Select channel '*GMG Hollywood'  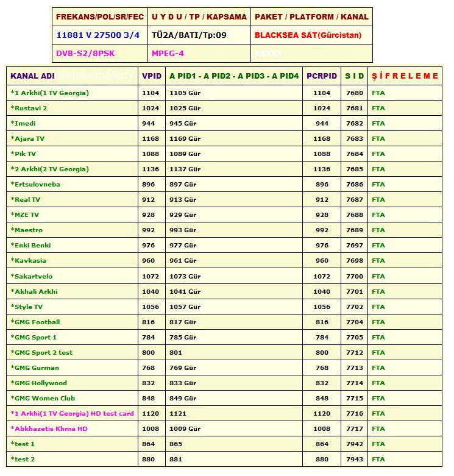tap(39, 383)
